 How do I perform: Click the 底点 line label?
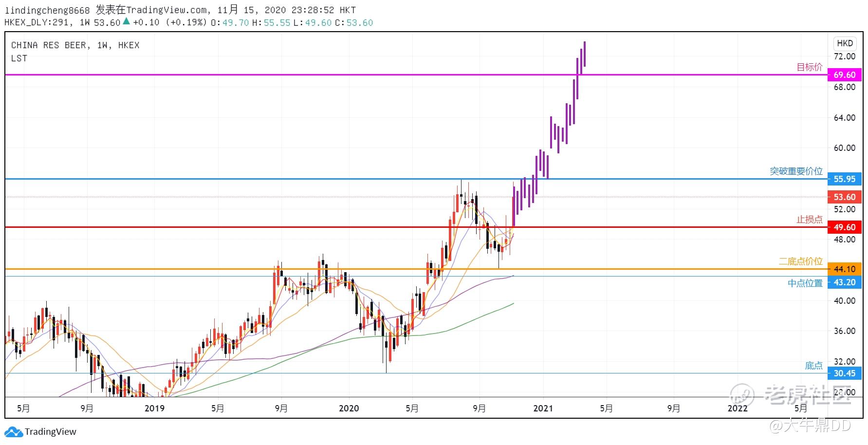[814, 366]
